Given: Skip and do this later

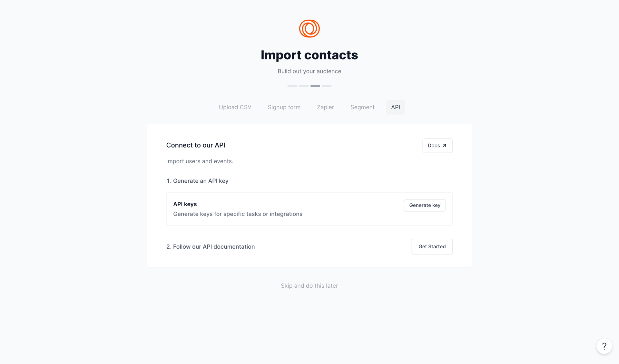Looking at the screenshot, I should coord(309,286).
